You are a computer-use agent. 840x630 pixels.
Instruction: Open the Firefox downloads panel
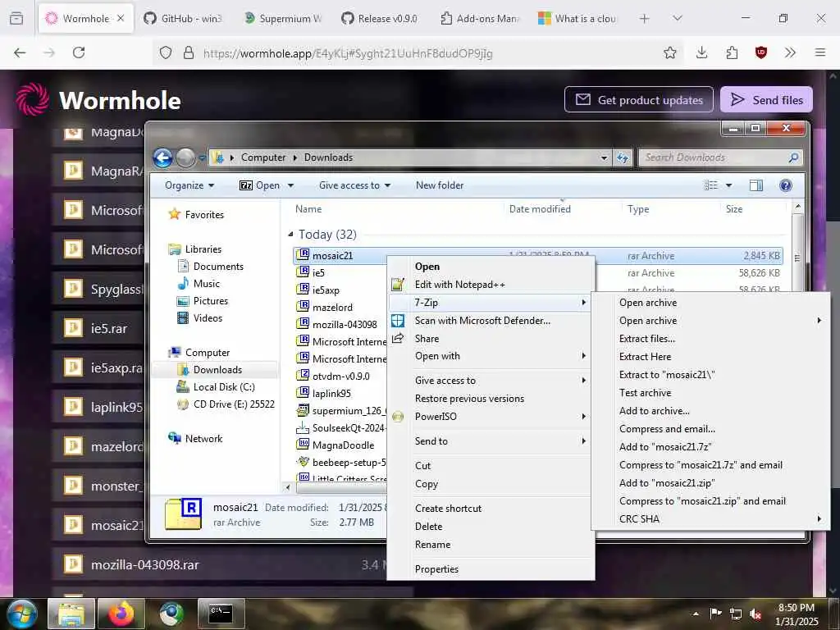701,52
